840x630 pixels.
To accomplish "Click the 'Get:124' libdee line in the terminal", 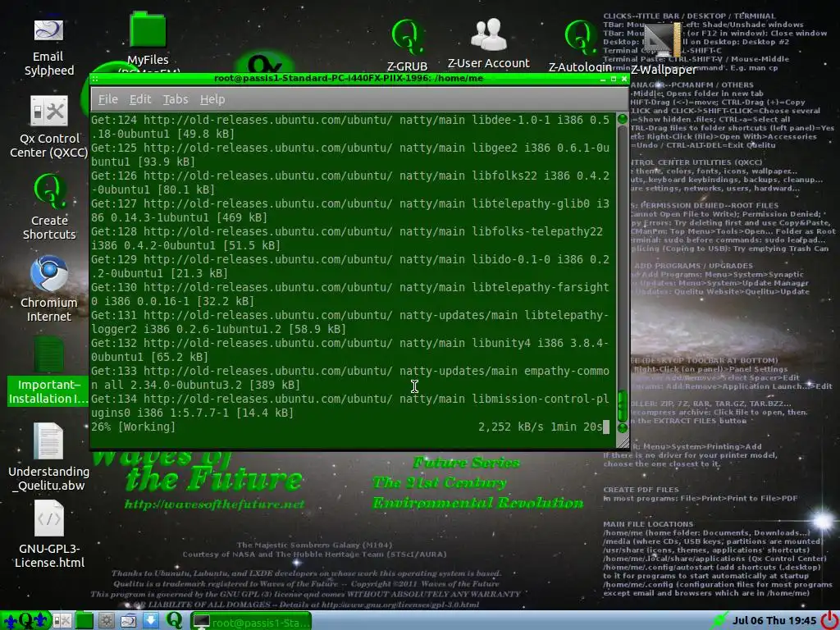I will [x=349, y=126].
